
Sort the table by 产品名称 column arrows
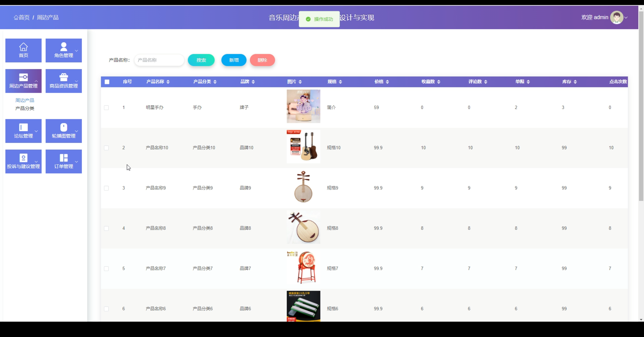click(x=168, y=82)
